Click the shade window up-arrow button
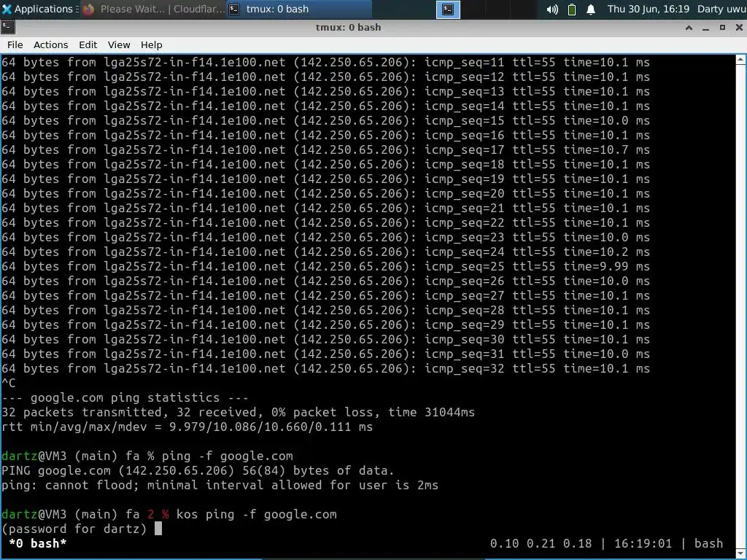 tap(689, 28)
